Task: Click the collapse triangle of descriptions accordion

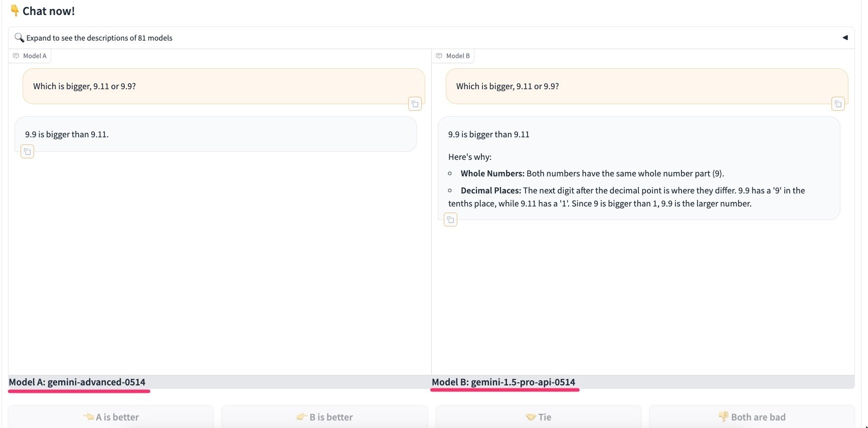Action: (845, 38)
